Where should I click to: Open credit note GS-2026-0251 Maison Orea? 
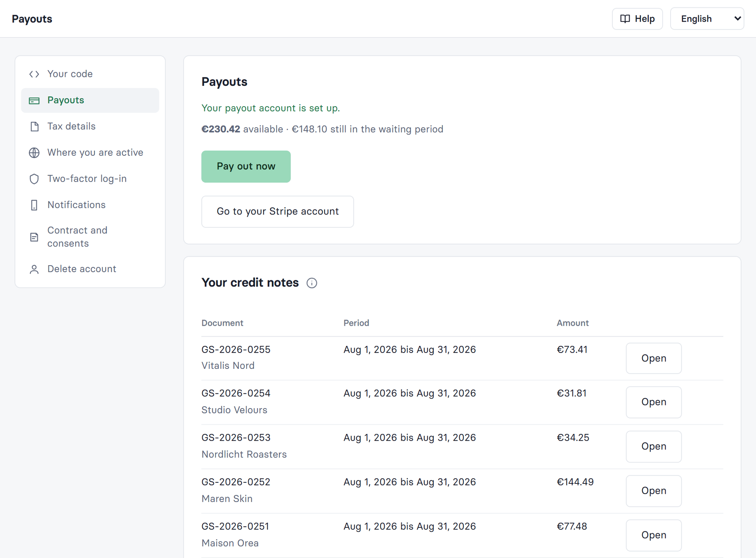(654, 535)
